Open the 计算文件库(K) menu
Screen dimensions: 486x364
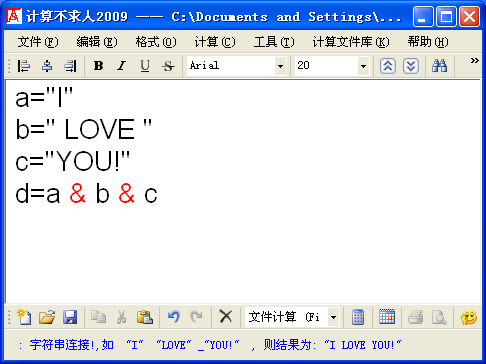point(351,42)
